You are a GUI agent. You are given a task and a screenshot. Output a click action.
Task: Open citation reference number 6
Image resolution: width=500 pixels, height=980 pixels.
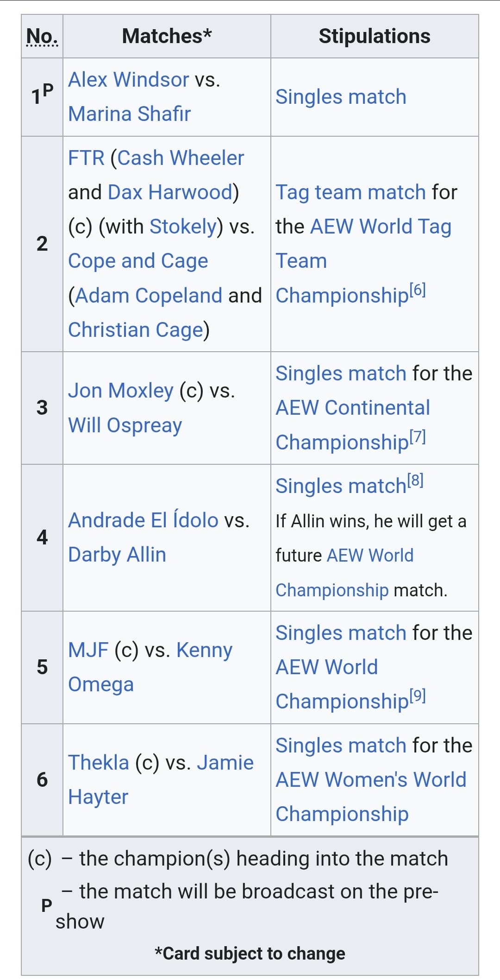click(x=418, y=290)
